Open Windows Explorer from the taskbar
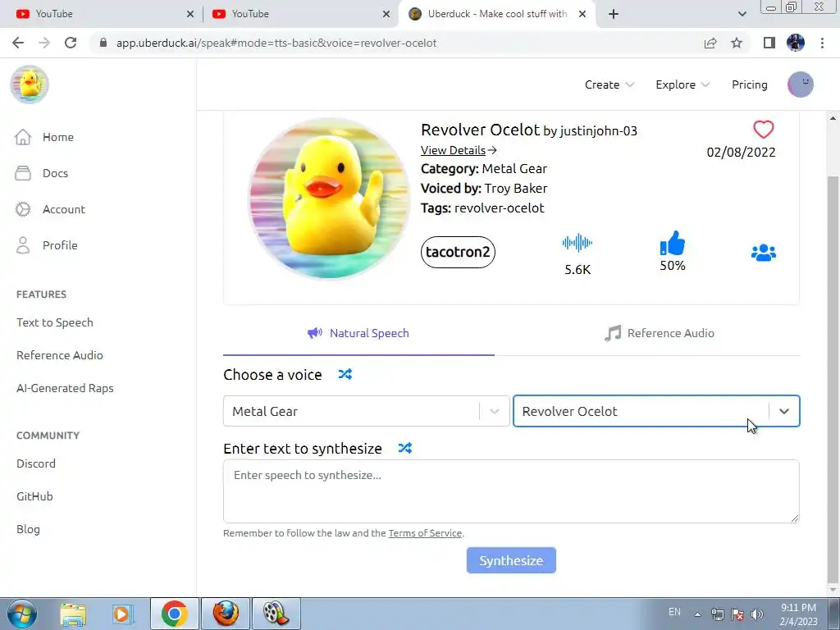Screen dimensions: 840x630 [x=73, y=614]
